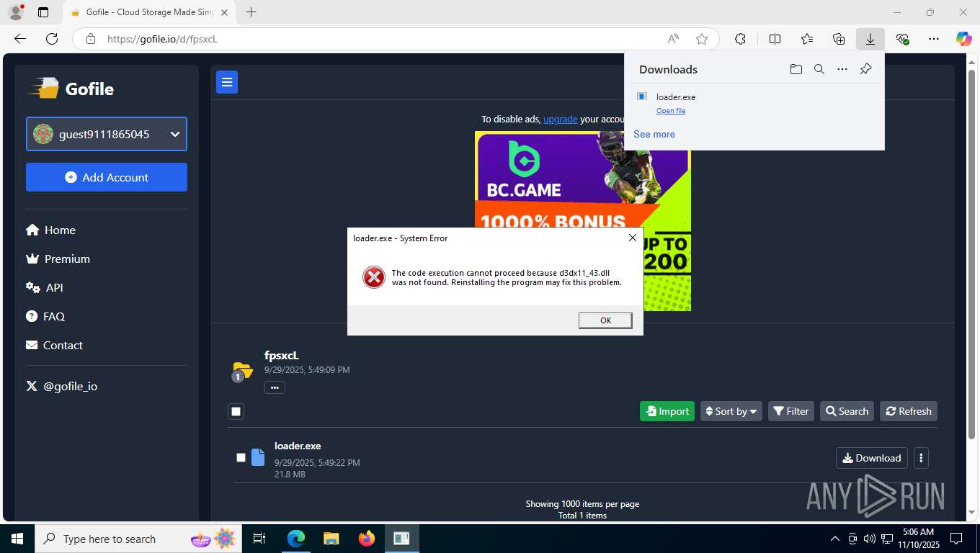Click the fpsxcL folder icon
Screen dimensions: 980x553
[242, 371]
